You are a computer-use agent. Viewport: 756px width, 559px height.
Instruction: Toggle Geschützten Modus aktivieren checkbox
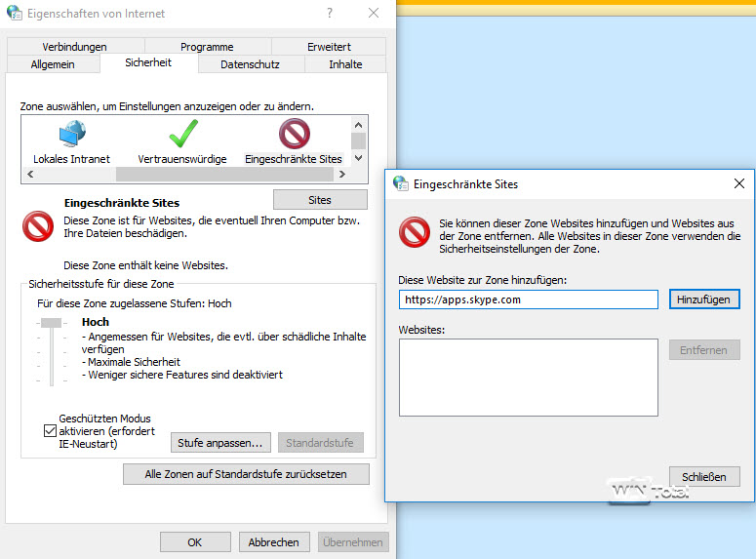tap(50, 430)
